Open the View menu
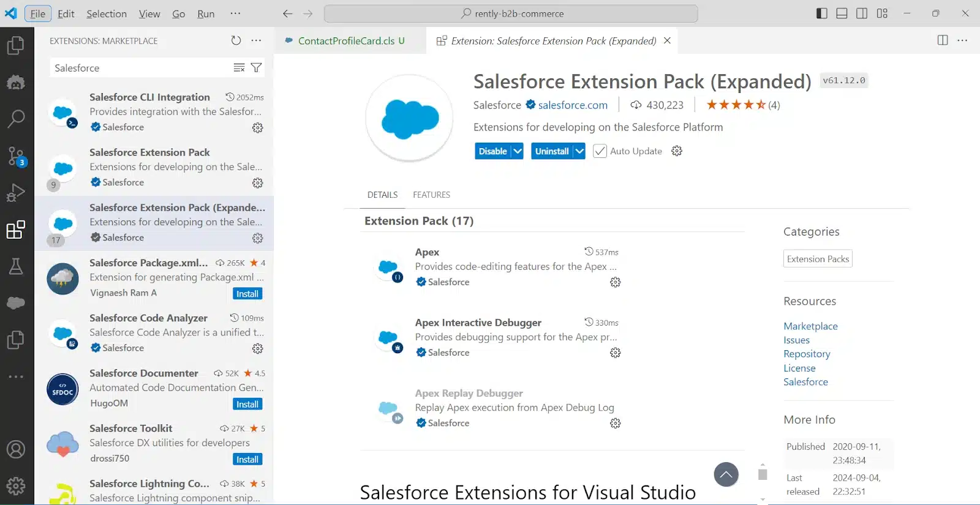 149,13
